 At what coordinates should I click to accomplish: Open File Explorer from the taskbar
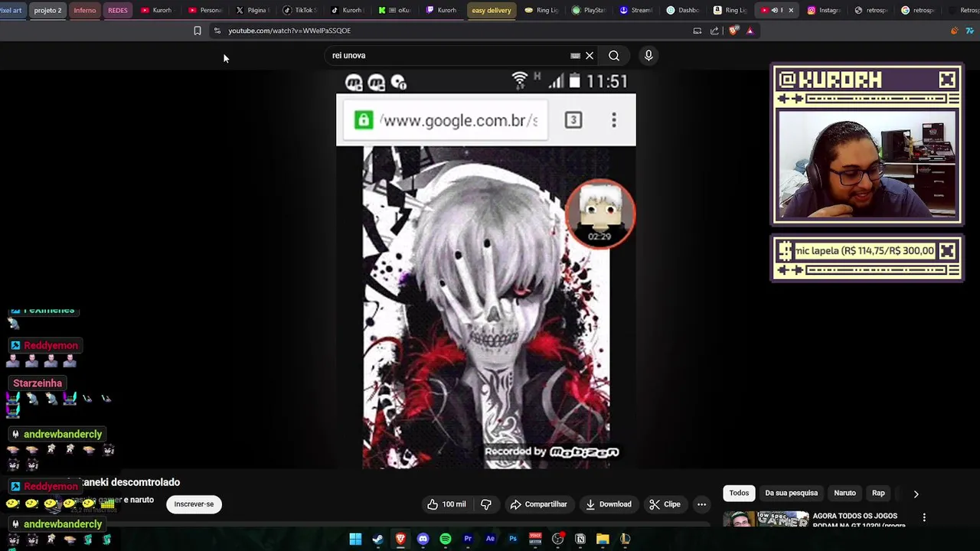pos(603,539)
